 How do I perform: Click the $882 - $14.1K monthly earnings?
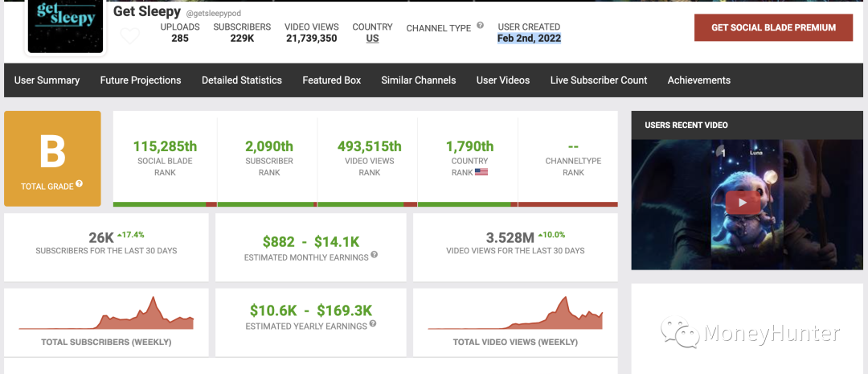tap(311, 241)
